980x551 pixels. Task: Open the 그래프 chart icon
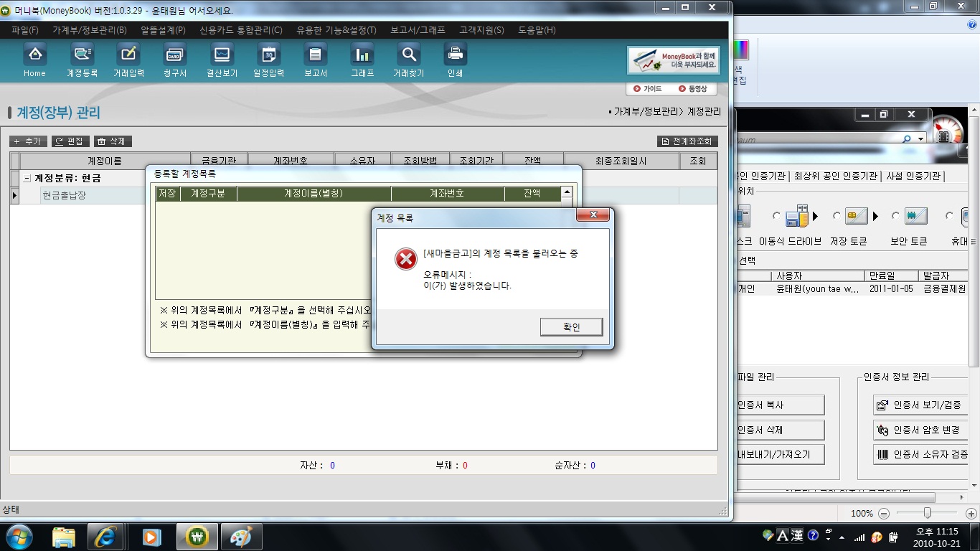[362, 55]
